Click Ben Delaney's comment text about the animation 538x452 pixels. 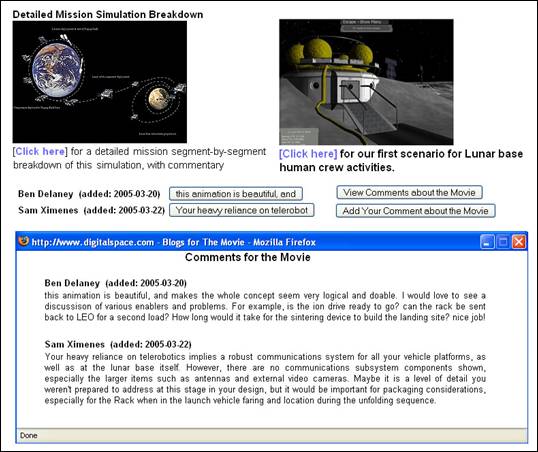(x=265, y=306)
